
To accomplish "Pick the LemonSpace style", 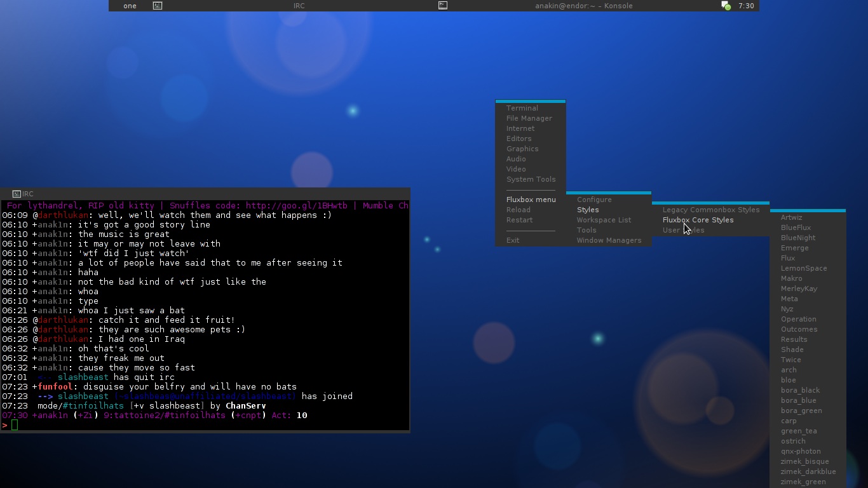I will tap(803, 268).
